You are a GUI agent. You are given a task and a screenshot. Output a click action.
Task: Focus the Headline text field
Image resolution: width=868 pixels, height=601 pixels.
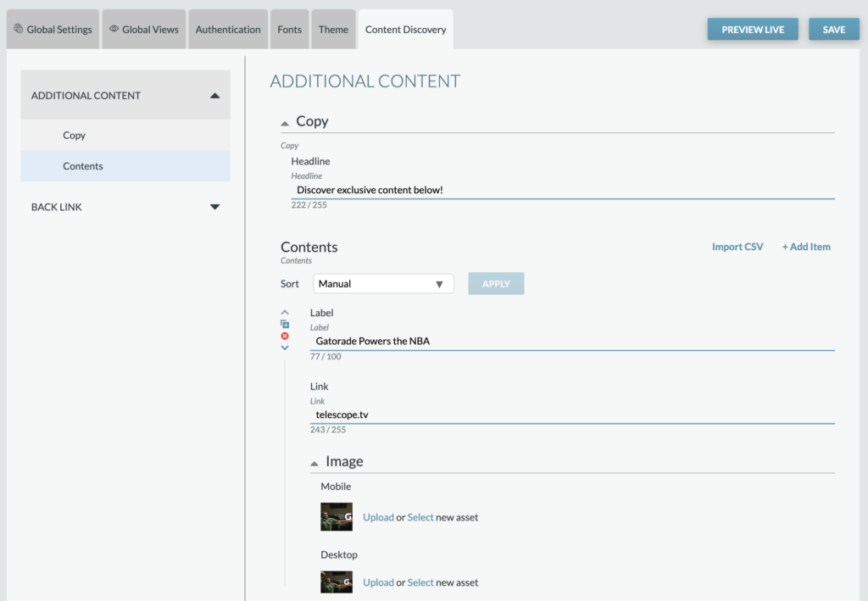pos(563,190)
